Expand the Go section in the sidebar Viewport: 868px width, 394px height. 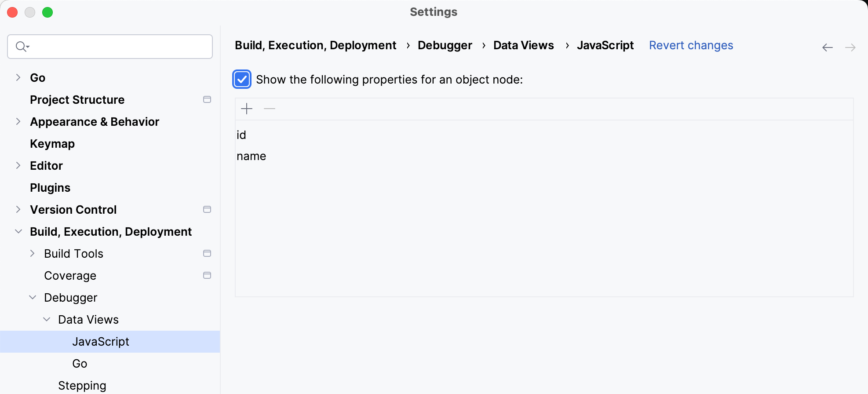[18, 77]
